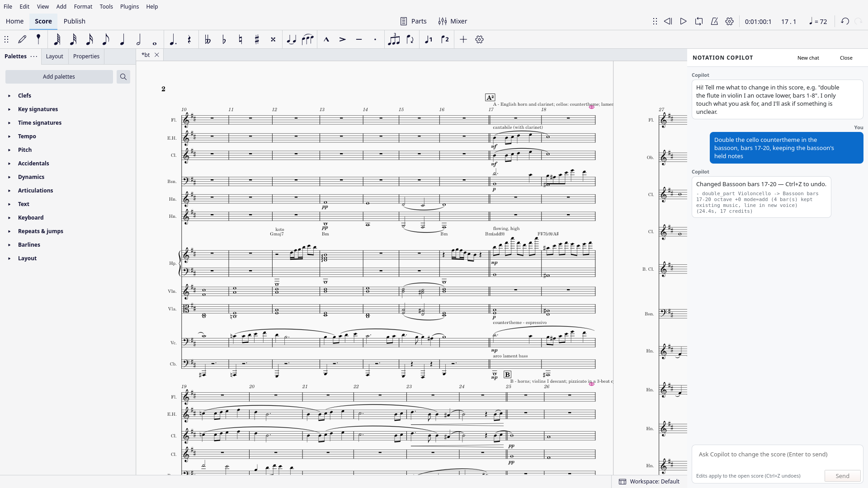Apply flat accidental
868x488 pixels.
(224, 40)
